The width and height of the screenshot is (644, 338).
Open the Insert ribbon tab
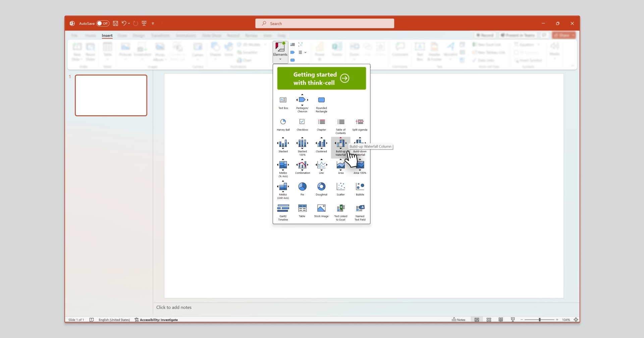tap(107, 36)
